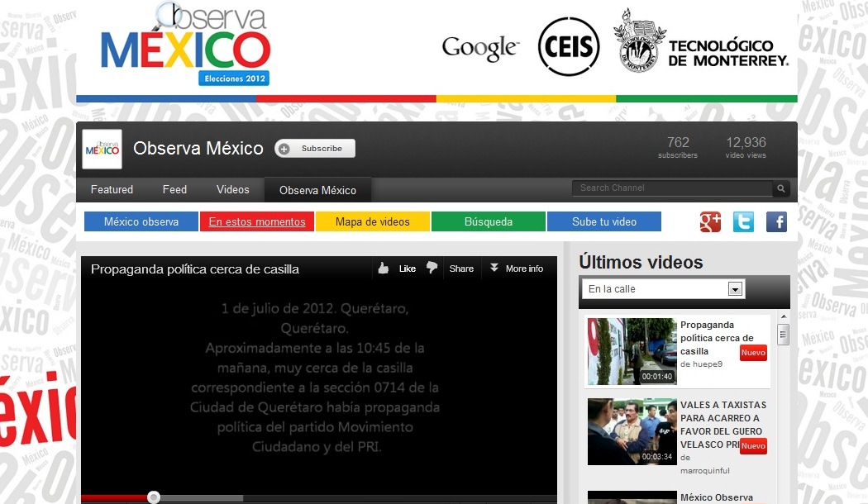
Task: Open Mapa de videos yellow button
Action: point(373,222)
